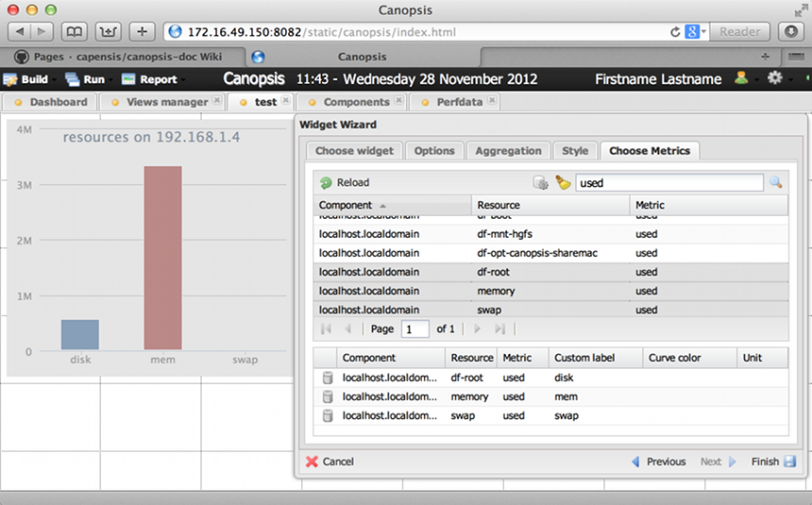The image size is (812, 505).
Task: Switch to Options tab
Action: (x=434, y=151)
